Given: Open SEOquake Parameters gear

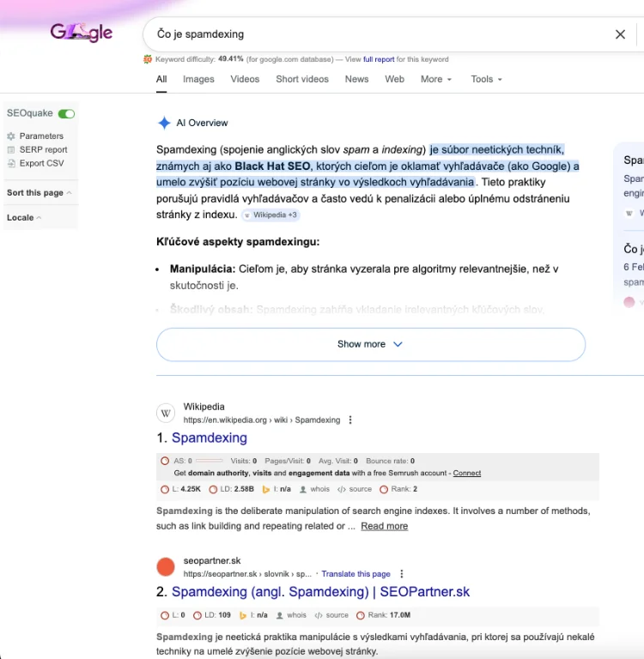Looking at the screenshot, I should click(11, 136).
